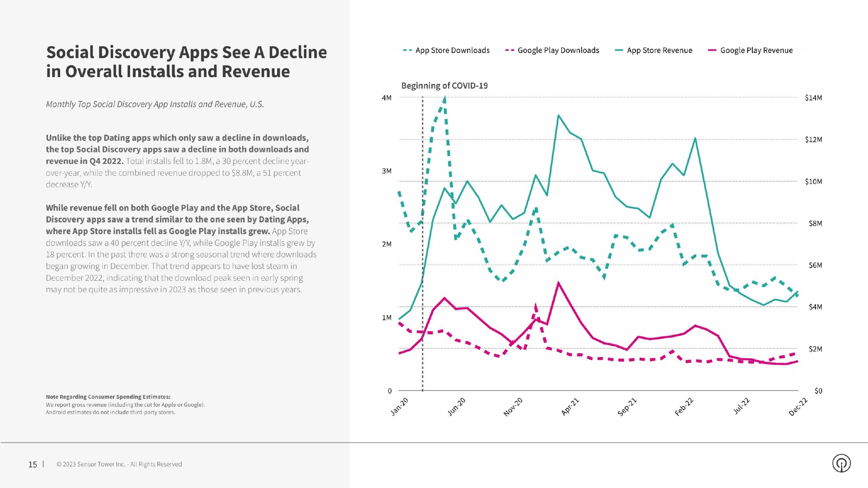The image size is (868, 488).
Task: Click the Note Regarding Consumer Spending Estimates heading
Action: click(108, 397)
